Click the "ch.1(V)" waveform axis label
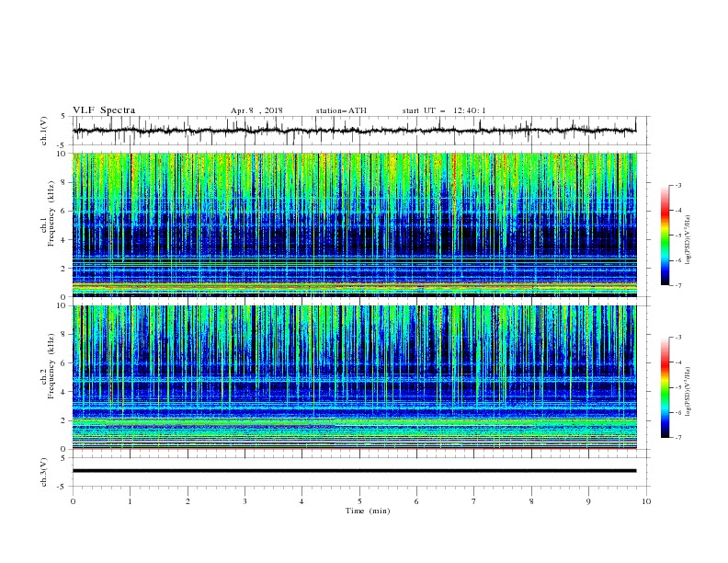The height and width of the screenshot is (563, 728). coord(44,131)
